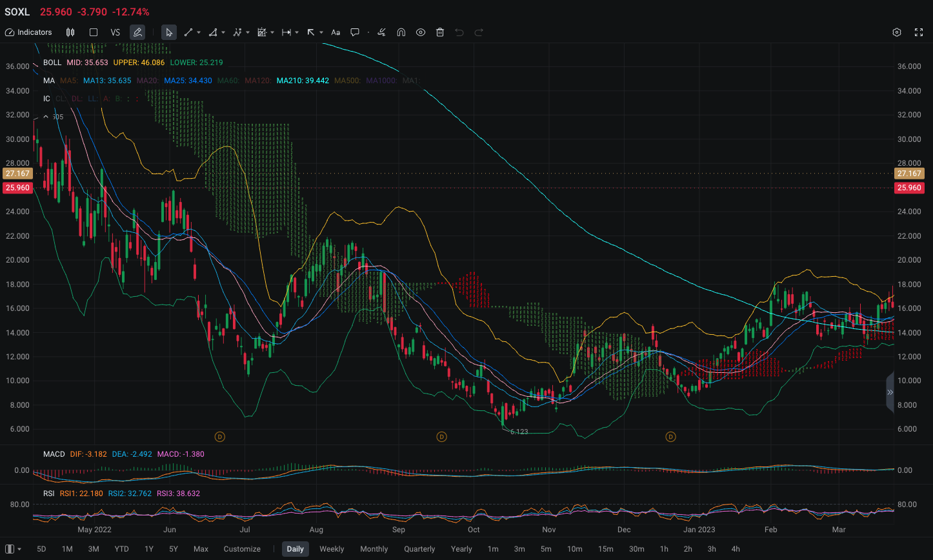Select the eraser brush tool
This screenshot has height=560, width=933.
[382, 32]
